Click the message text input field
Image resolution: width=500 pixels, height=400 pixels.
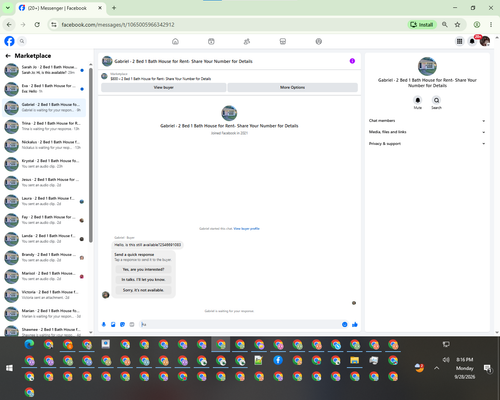coord(240,325)
